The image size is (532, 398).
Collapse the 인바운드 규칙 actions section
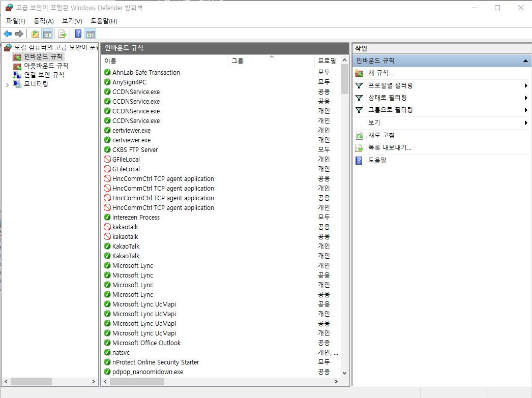[525, 60]
